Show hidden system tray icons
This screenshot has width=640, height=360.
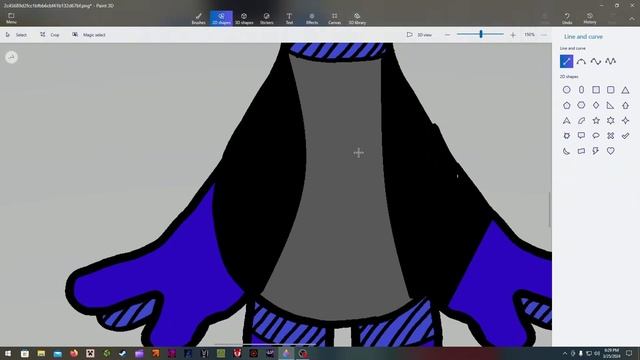(x=564, y=353)
